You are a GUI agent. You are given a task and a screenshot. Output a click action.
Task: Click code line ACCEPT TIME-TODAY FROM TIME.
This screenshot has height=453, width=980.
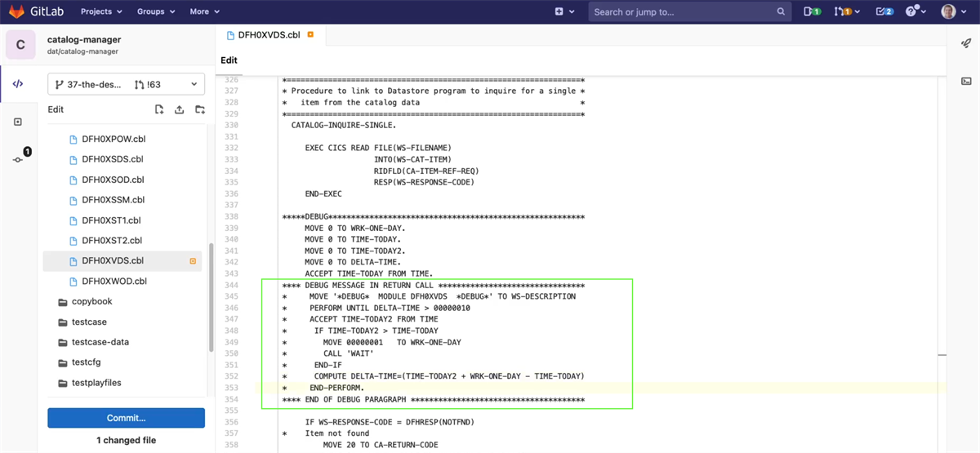368,273
